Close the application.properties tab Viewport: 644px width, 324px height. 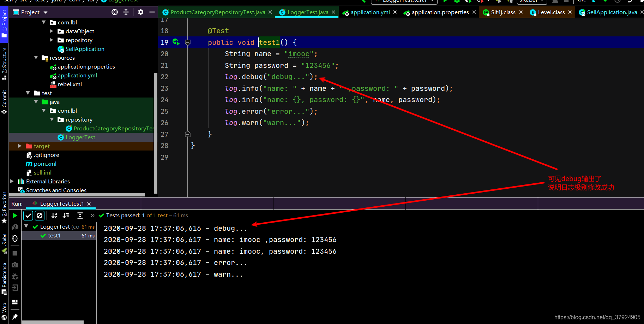click(474, 12)
